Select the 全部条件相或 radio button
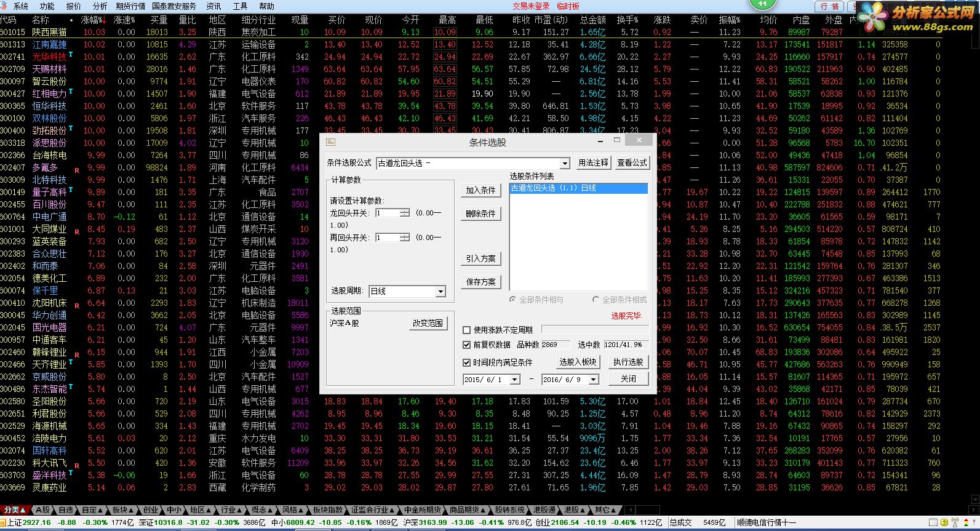The image size is (980, 531). [596, 300]
